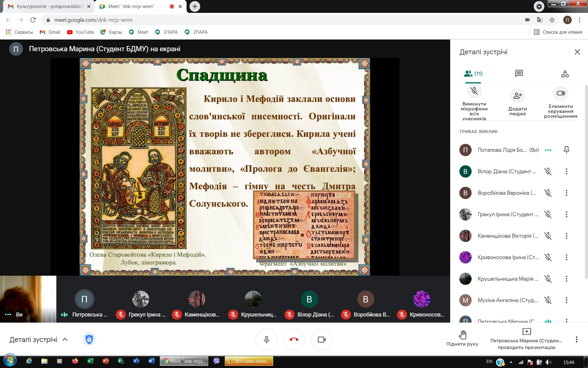588x368 pixels.
Task: Click the tray volume speaker icon
Action: pos(548,362)
